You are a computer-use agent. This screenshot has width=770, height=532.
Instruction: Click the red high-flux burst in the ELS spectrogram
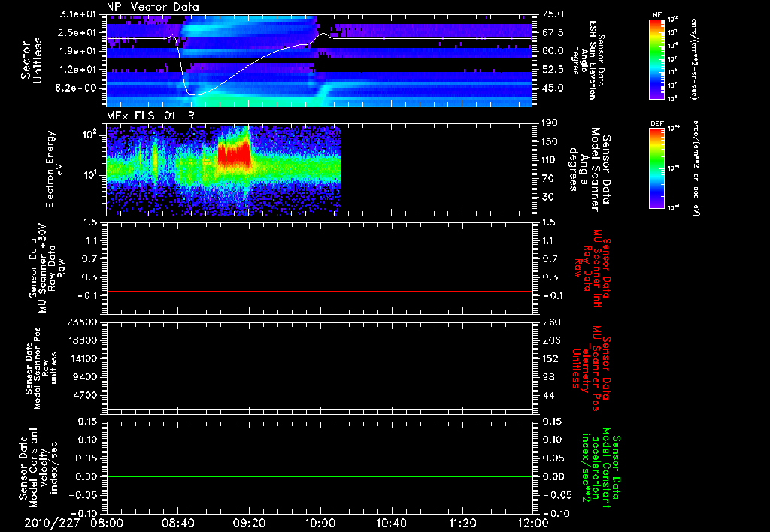point(235,153)
